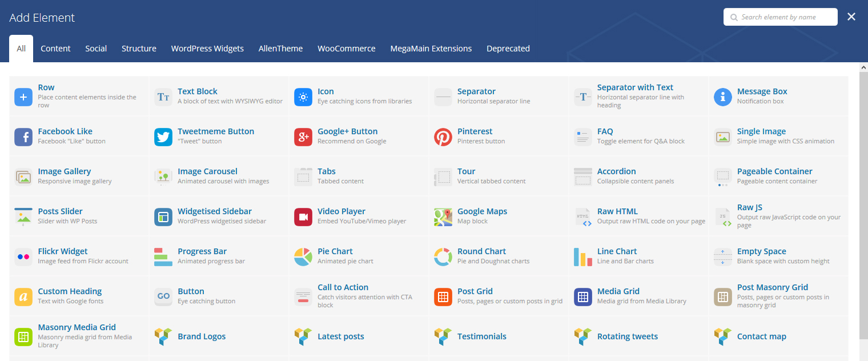Click the Pie Chart icon
The height and width of the screenshot is (361, 868).
303,257
